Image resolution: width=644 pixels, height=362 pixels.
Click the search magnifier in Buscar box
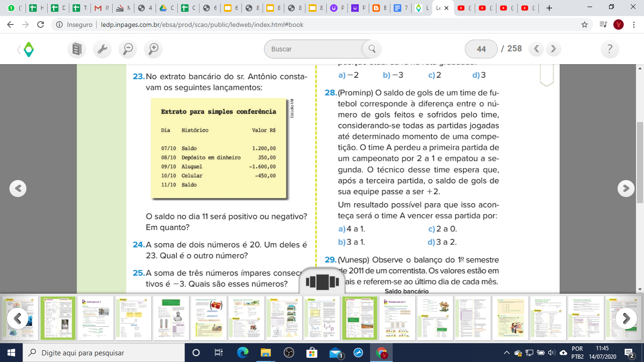(372, 49)
